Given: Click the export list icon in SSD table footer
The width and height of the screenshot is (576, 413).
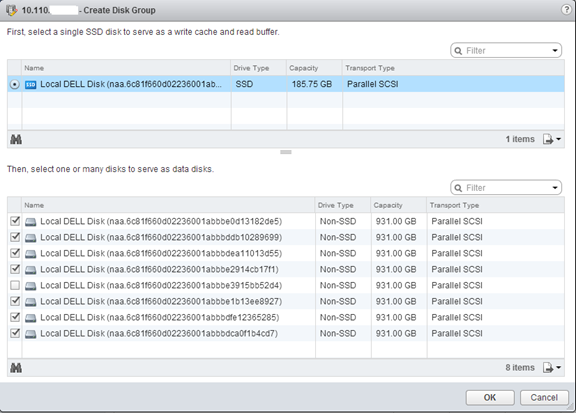Looking at the screenshot, I should tap(548, 139).
